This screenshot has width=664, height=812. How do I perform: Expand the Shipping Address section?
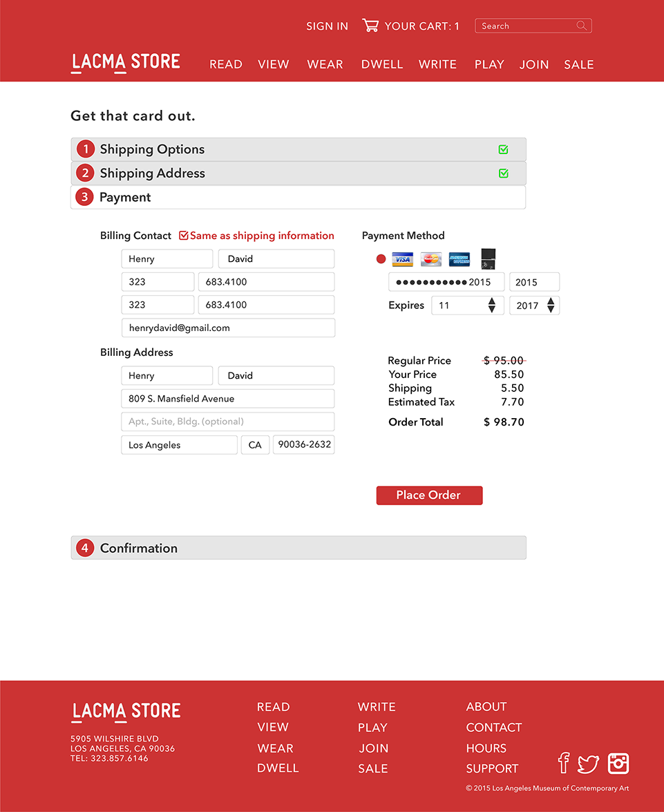pyautogui.click(x=298, y=173)
